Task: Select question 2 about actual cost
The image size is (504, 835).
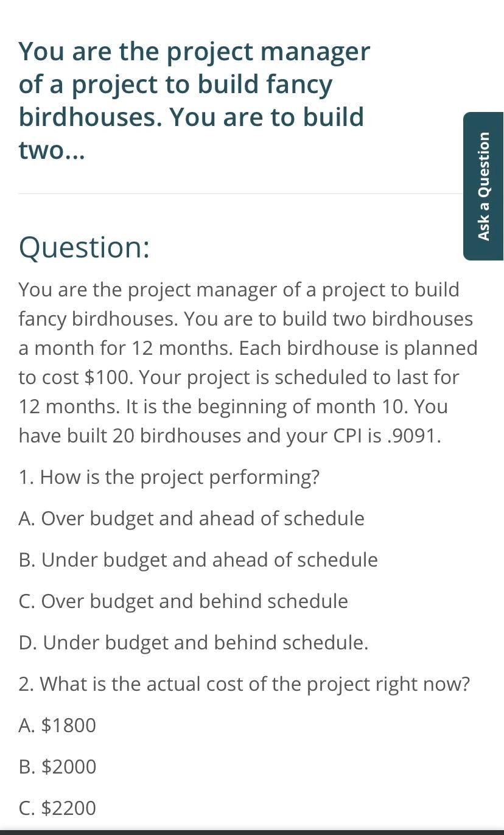Action: pos(244,684)
